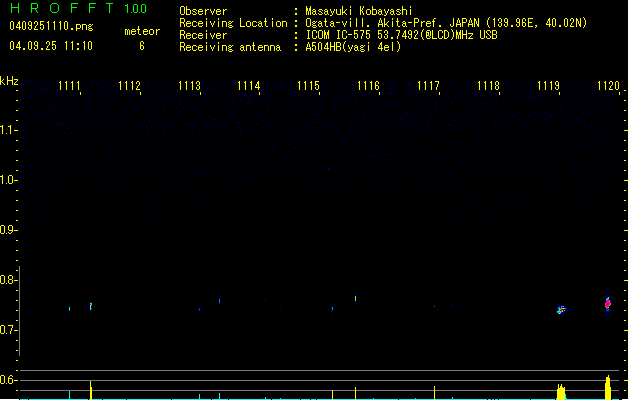This screenshot has height=400, width=629.
Task: Click time axis label 1112
Action: 129,86
